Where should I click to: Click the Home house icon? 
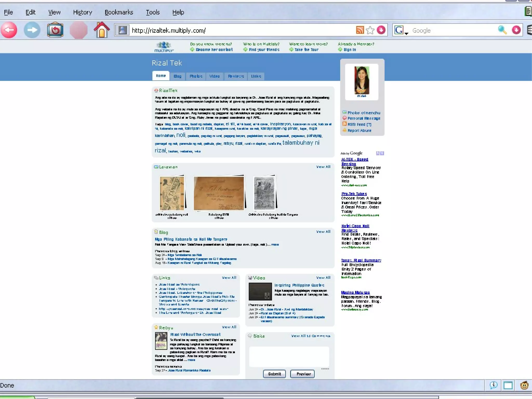102,30
